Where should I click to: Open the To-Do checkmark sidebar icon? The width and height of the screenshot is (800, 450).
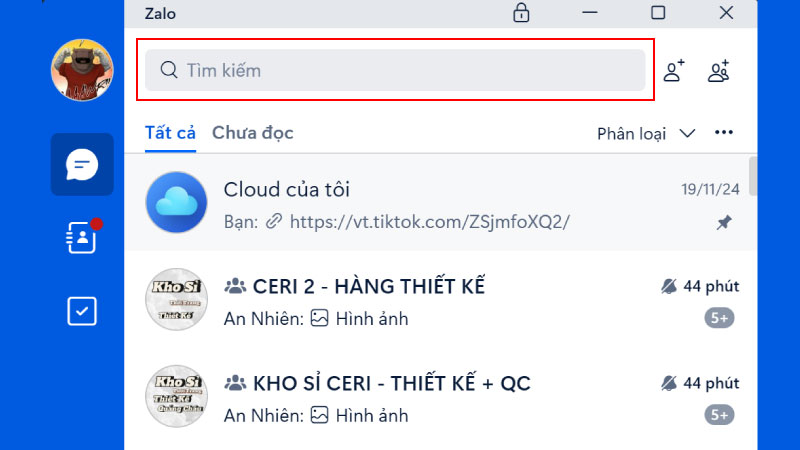pos(82,311)
